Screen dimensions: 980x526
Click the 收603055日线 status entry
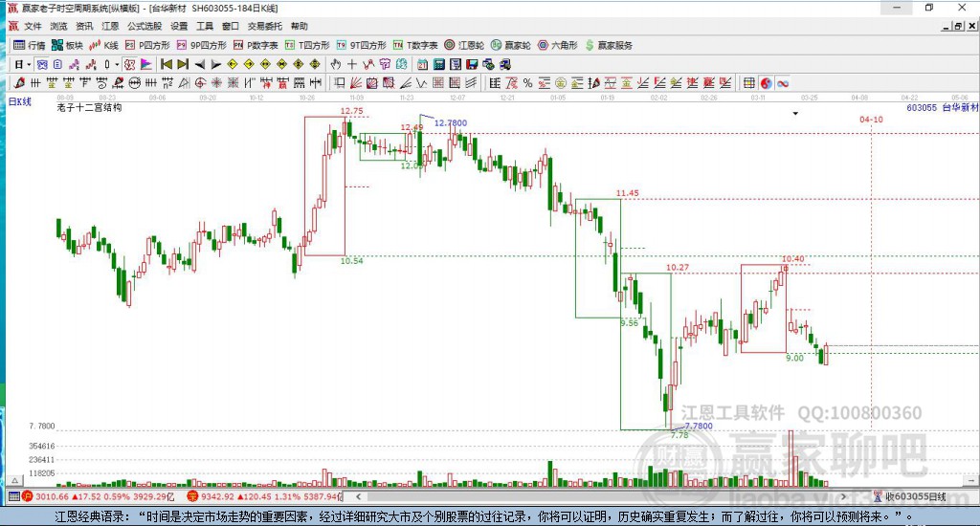click(x=909, y=496)
